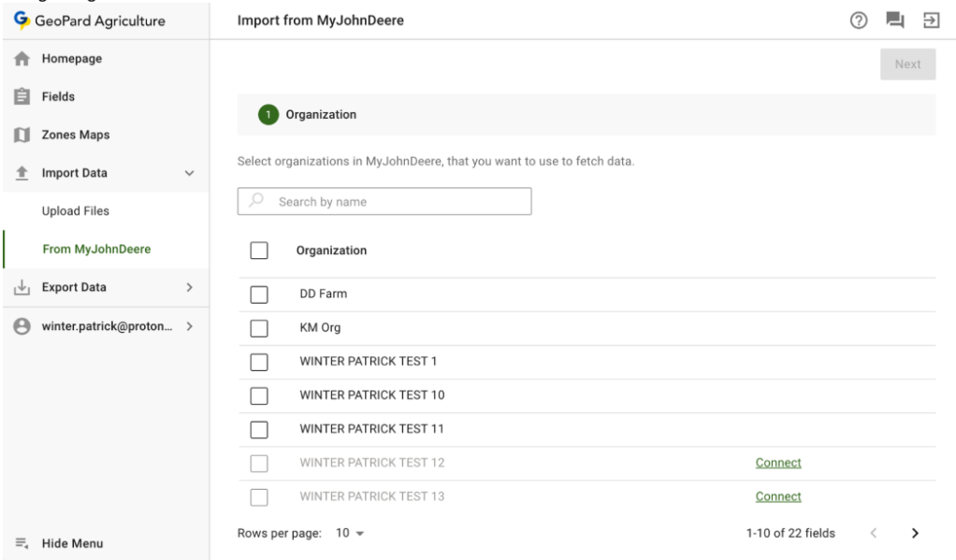956x560 pixels.
Task: Click the Fields clipboard icon
Action: point(22,97)
